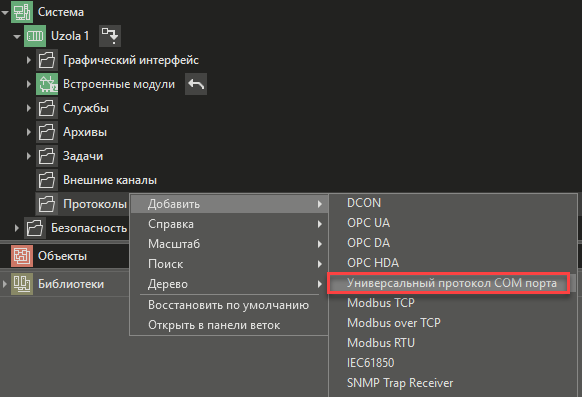Add the Modbus over TCP protocol
Viewport: 582px width, 397px height.
coord(452,323)
